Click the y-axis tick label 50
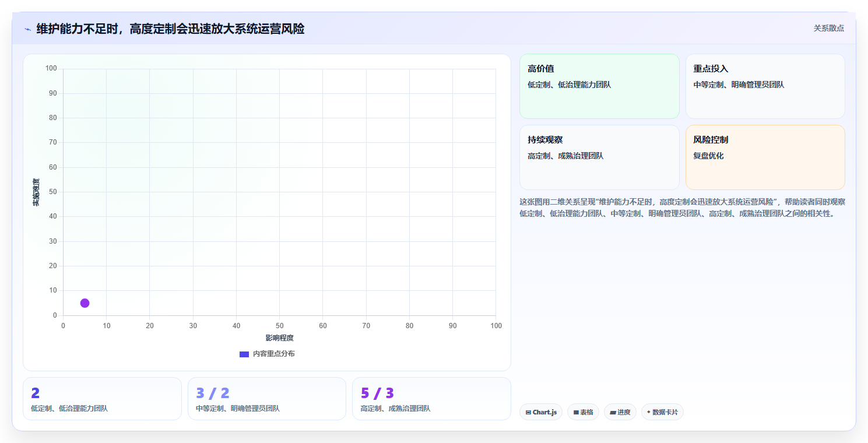 click(x=53, y=192)
